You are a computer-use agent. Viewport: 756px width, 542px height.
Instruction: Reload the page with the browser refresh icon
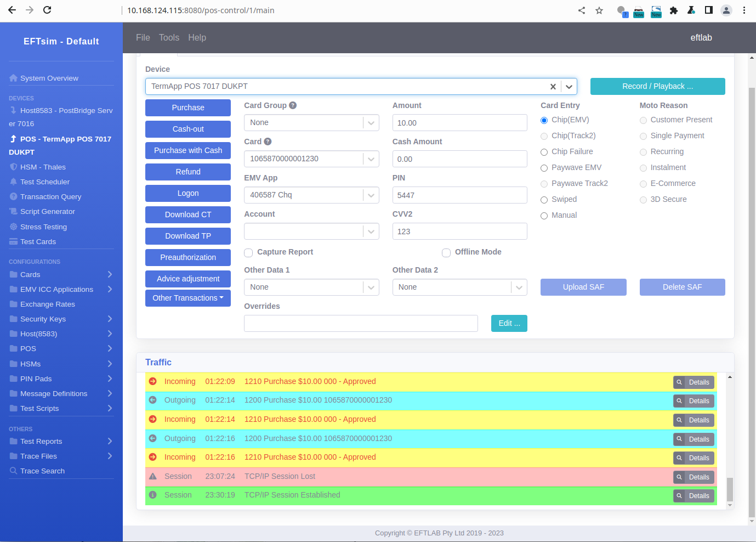[x=47, y=10]
